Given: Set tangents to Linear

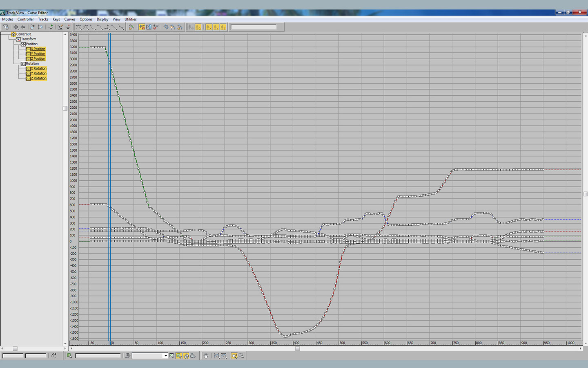Looking at the screenshot, I should (x=114, y=27).
